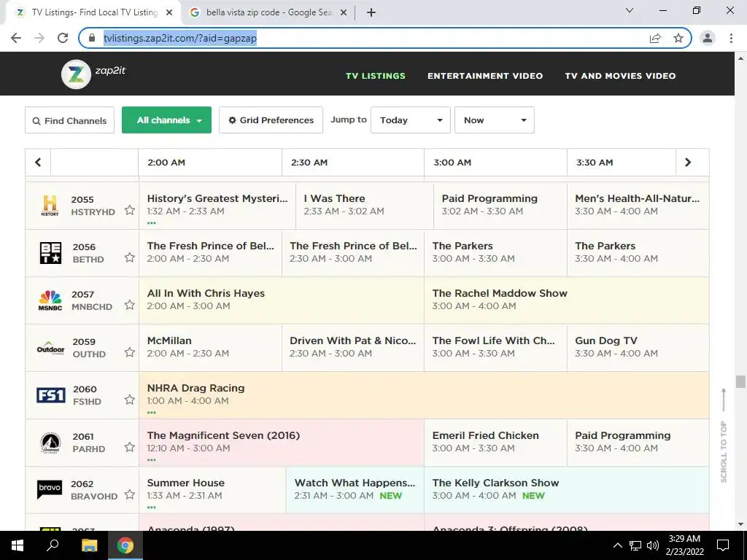Screen dimensions: 747x560
Task: Close the bella vista zip code tab
Action: 344,12
